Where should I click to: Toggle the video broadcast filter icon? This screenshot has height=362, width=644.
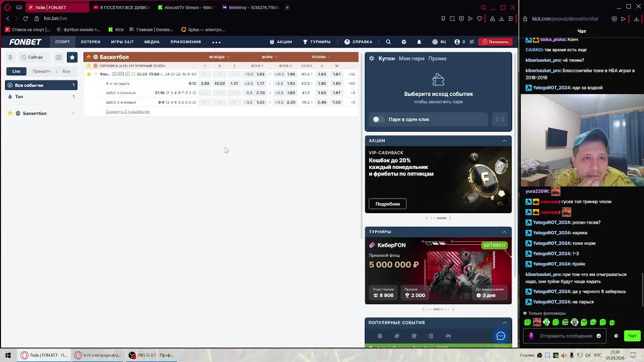58,57
